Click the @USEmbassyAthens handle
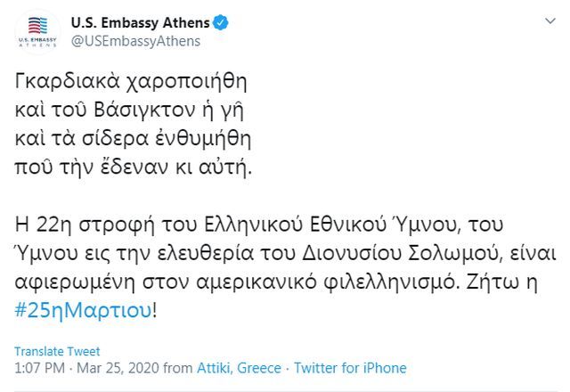 click(x=134, y=41)
